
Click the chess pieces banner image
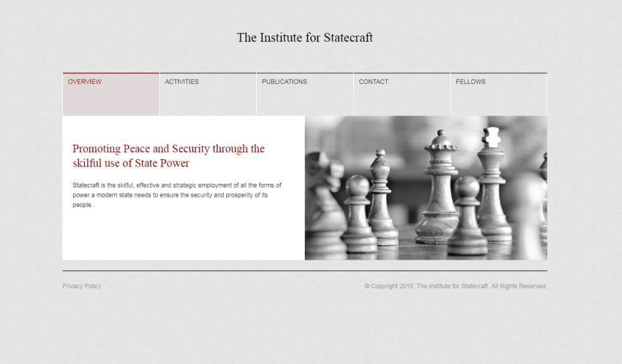(426, 188)
